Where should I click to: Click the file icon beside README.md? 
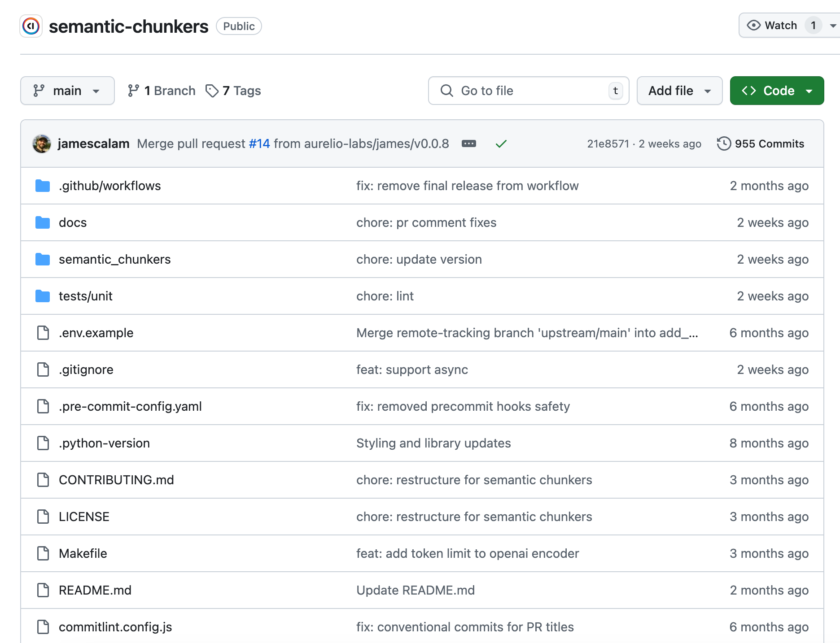click(x=43, y=590)
